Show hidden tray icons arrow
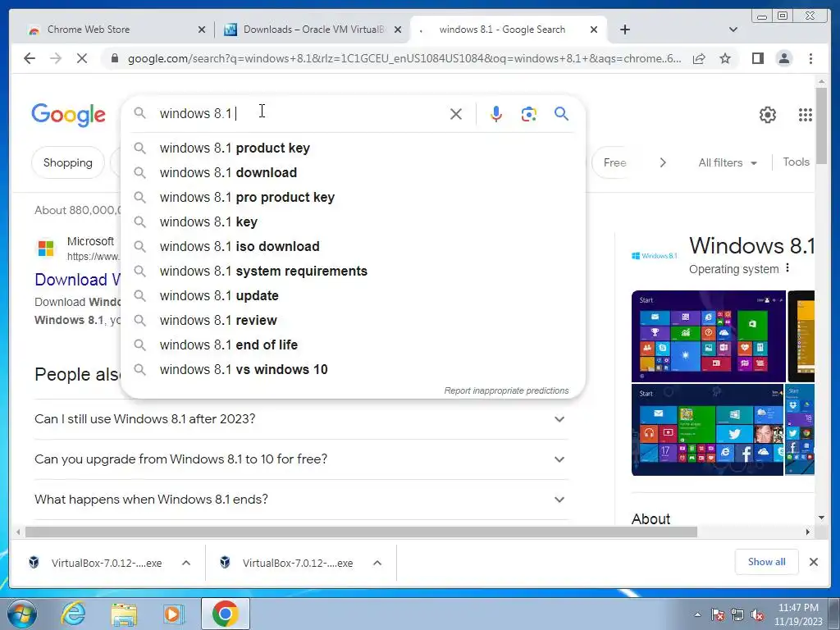The width and height of the screenshot is (840, 630). click(x=697, y=615)
